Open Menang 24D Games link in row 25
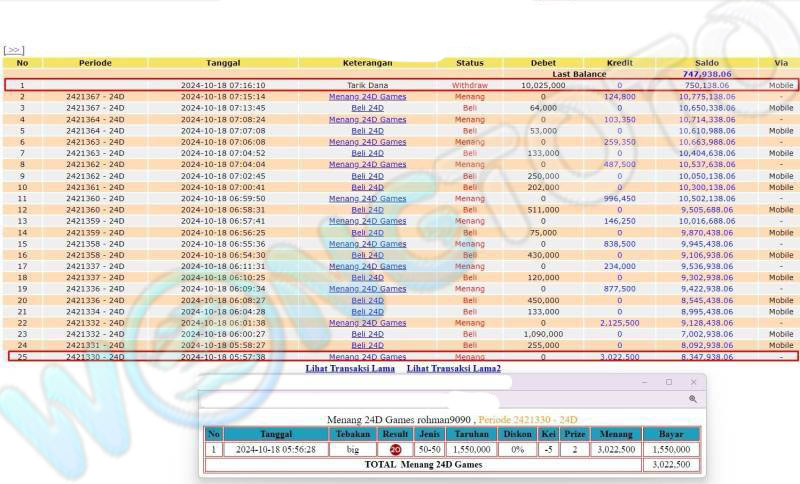 point(367,357)
